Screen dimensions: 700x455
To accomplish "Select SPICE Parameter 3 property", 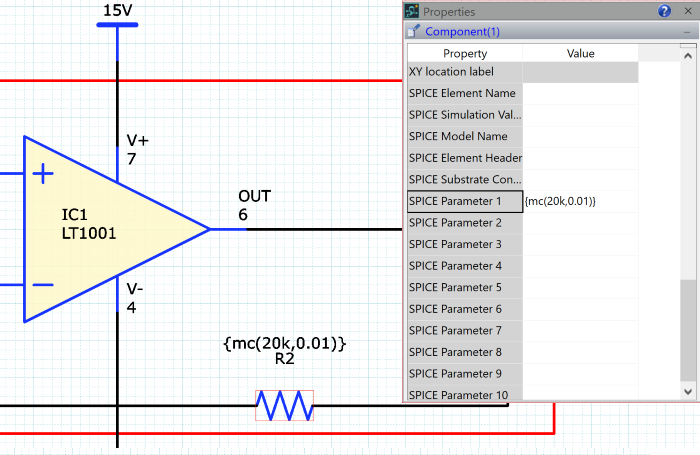I will point(465,244).
